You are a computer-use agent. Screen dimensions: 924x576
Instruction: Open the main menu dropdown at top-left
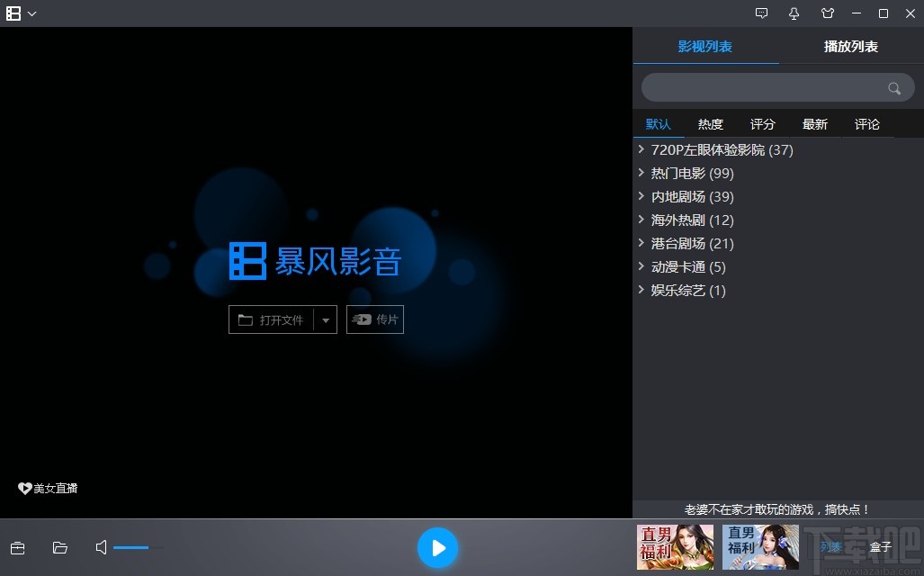pyautogui.click(x=21, y=13)
